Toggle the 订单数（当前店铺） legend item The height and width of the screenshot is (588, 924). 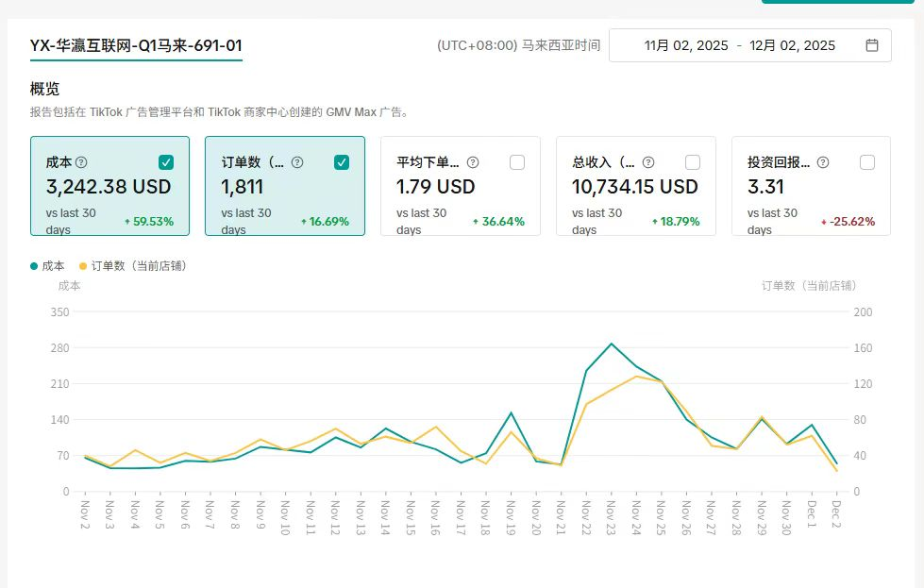(x=132, y=266)
